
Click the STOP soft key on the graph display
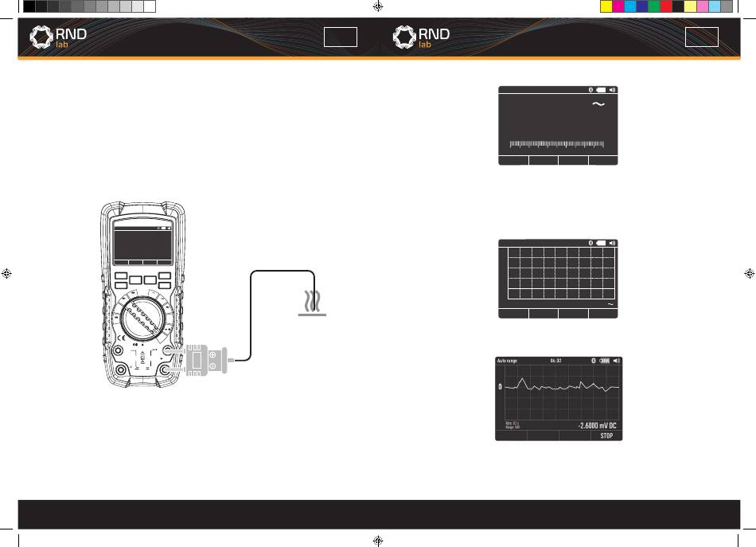click(606, 436)
